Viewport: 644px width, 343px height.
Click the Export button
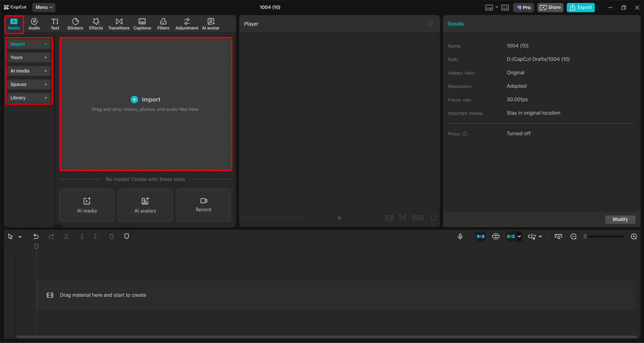click(x=580, y=7)
